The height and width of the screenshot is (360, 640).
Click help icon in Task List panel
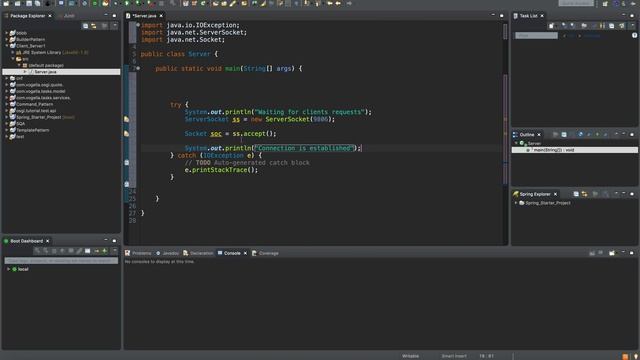(634, 36)
